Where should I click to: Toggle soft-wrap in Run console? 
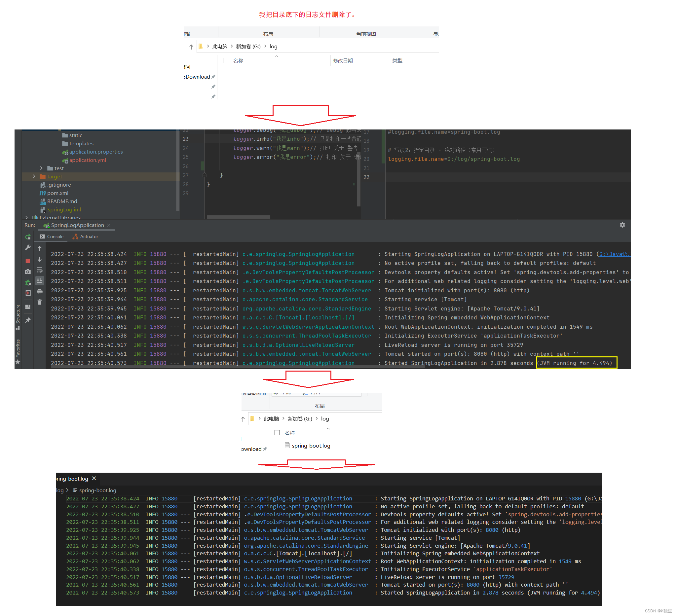[x=40, y=270]
